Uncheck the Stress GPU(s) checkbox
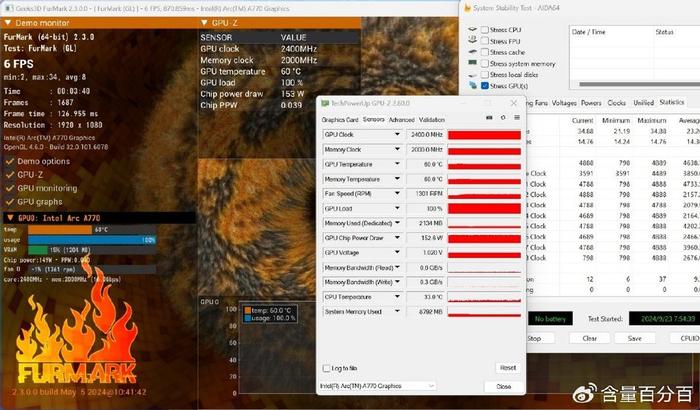Viewport: 700px width, 410px height. coord(484,86)
